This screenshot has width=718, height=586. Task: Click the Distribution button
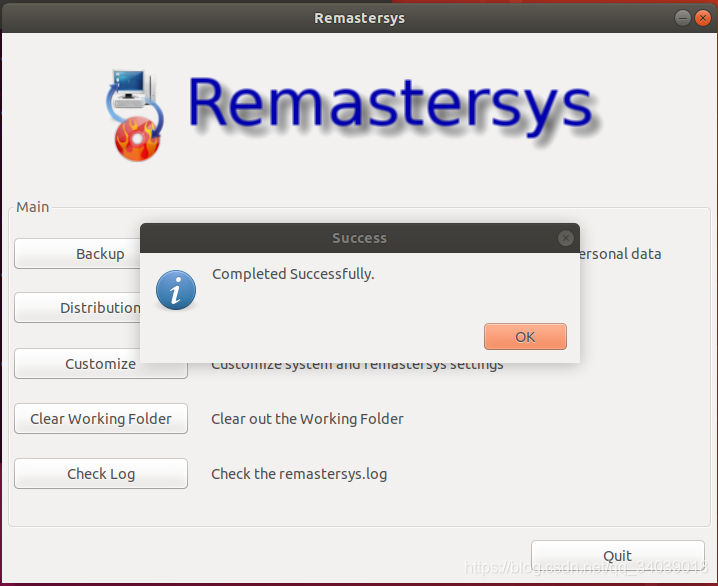coord(77,308)
